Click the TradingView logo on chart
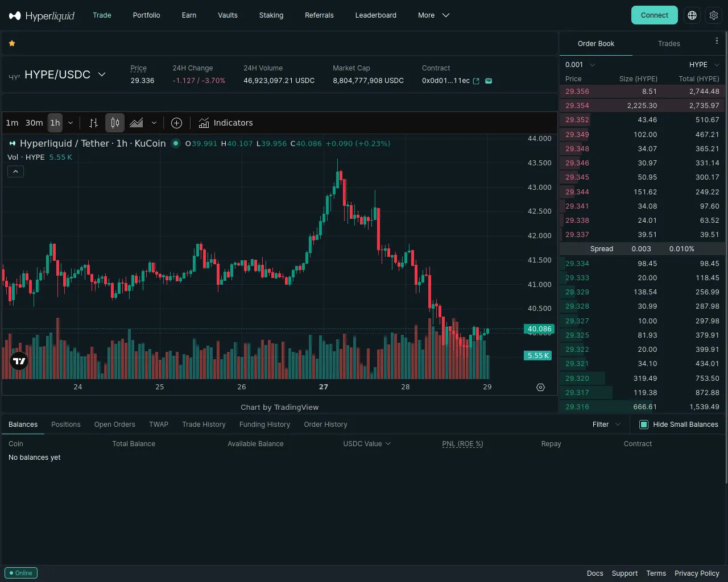Screen dimensions: 728x582 [x=19, y=361]
